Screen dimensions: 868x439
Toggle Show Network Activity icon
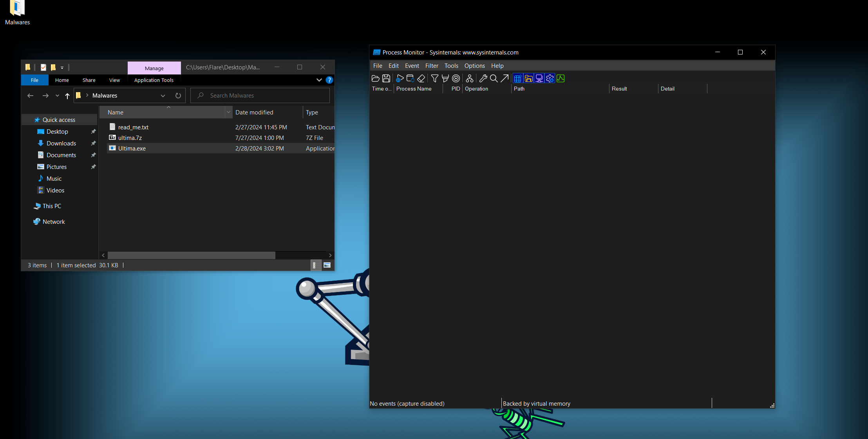coord(539,78)
